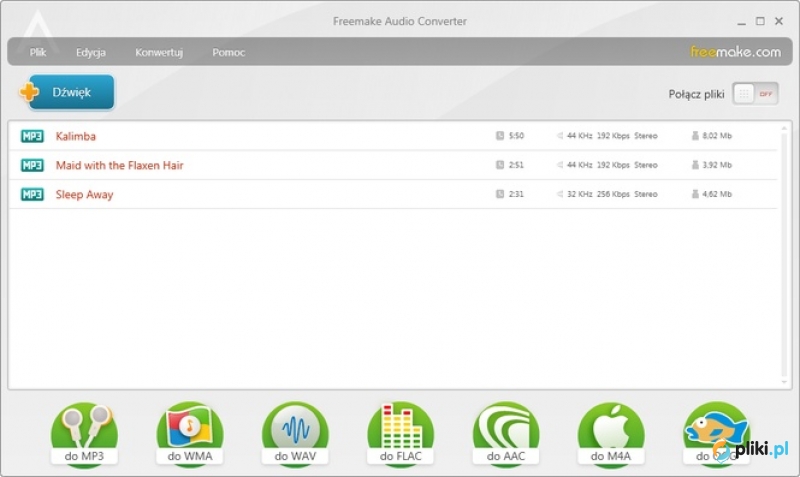The width and height of the screenshot is (800, 477).
Task: Choose the do M4A apple icon
Action: coord(611,434)
